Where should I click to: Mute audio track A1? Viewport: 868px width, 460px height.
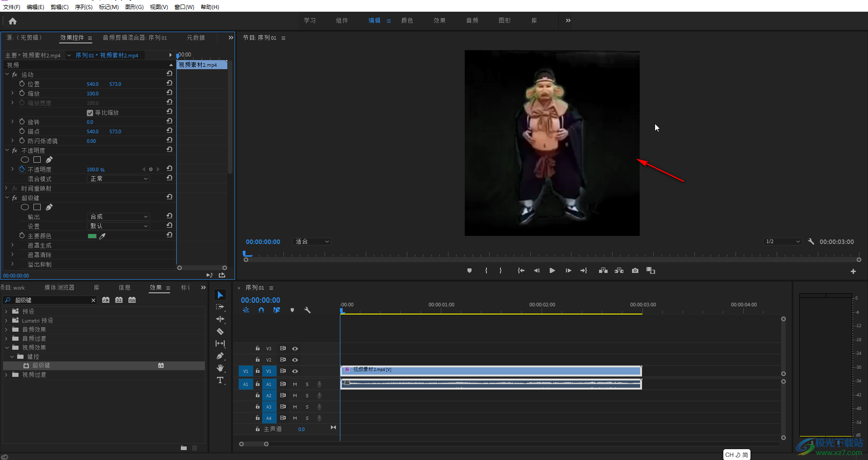pyautogui.click(x=295, y=384)
